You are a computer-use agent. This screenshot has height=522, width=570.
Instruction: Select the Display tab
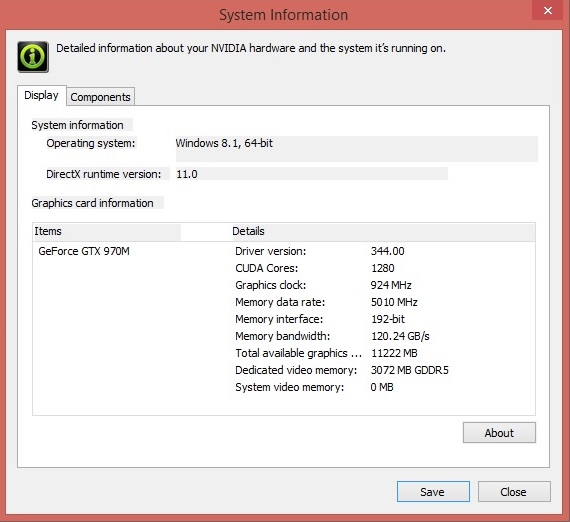41,95
